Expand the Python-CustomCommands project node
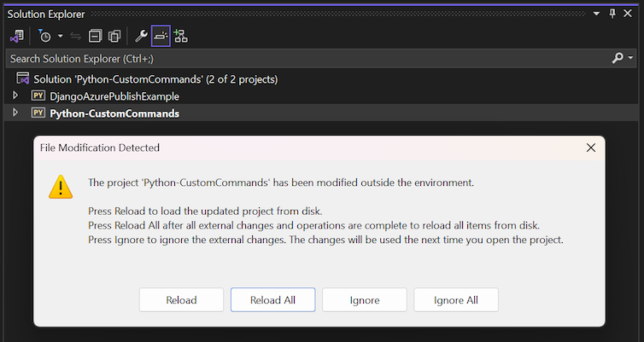The image size is (644, 342). [15, 113]
